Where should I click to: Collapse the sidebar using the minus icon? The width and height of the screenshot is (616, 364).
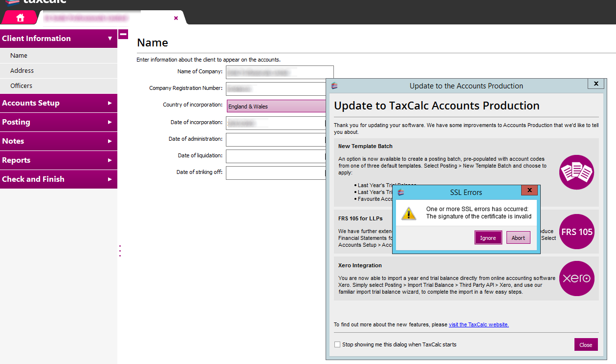[123, 34]
